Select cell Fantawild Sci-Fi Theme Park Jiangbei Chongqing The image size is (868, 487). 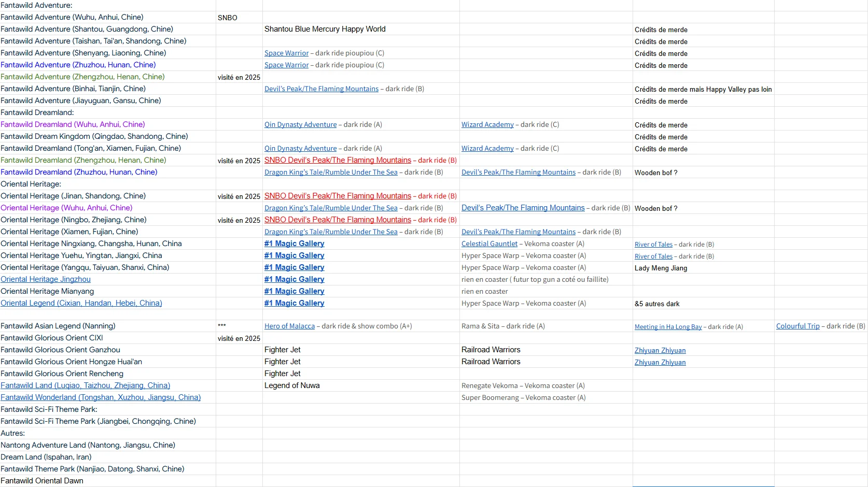click(x=108, y=421)
